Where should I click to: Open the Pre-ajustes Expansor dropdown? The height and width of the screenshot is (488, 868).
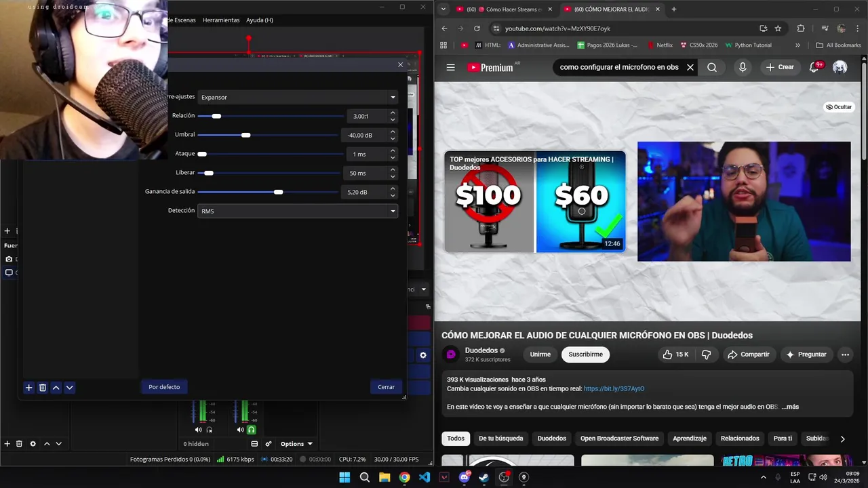[298, 97]
